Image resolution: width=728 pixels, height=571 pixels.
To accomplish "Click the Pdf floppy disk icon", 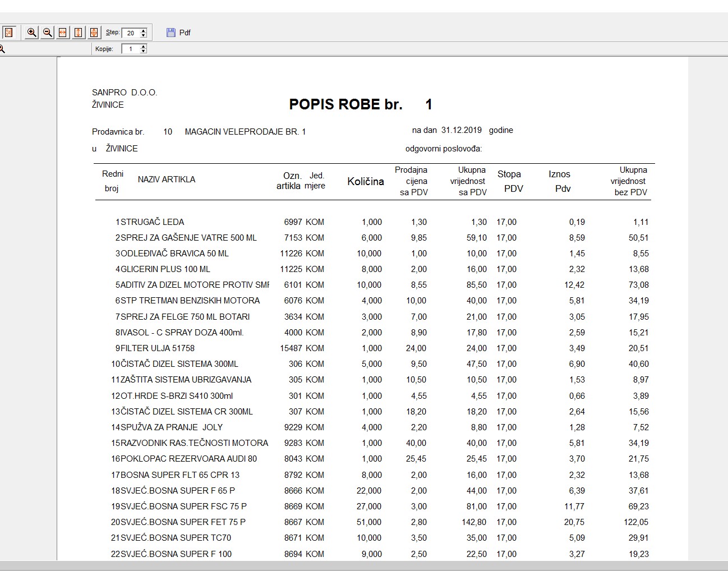I will (171, 33).
